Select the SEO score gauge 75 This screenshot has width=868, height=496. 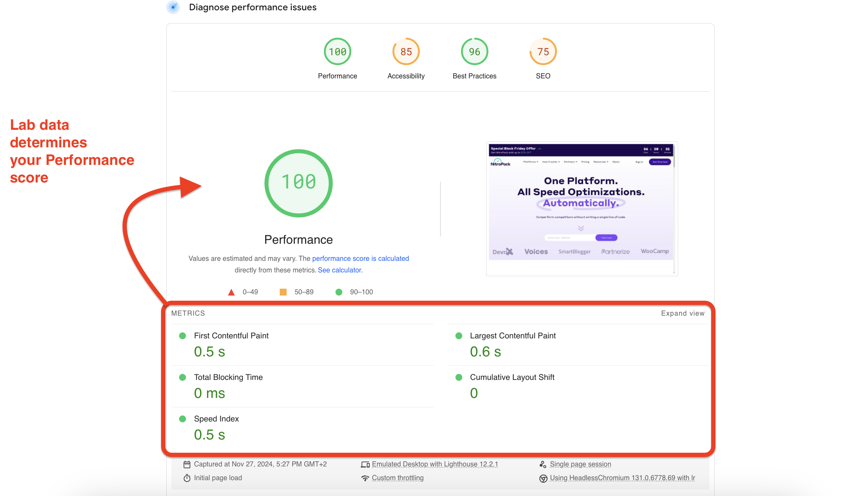point(543,51)
